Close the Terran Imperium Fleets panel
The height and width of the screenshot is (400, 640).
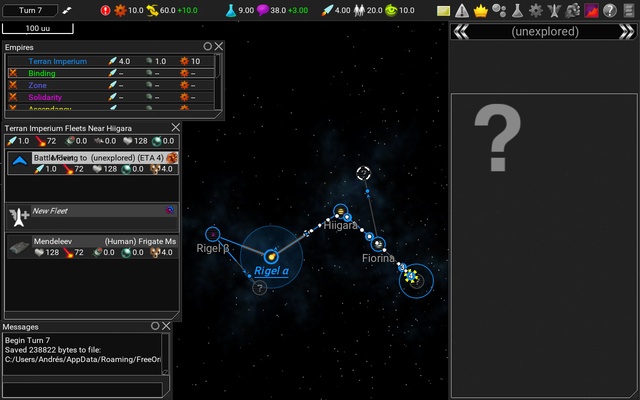(x=176, y=128)
